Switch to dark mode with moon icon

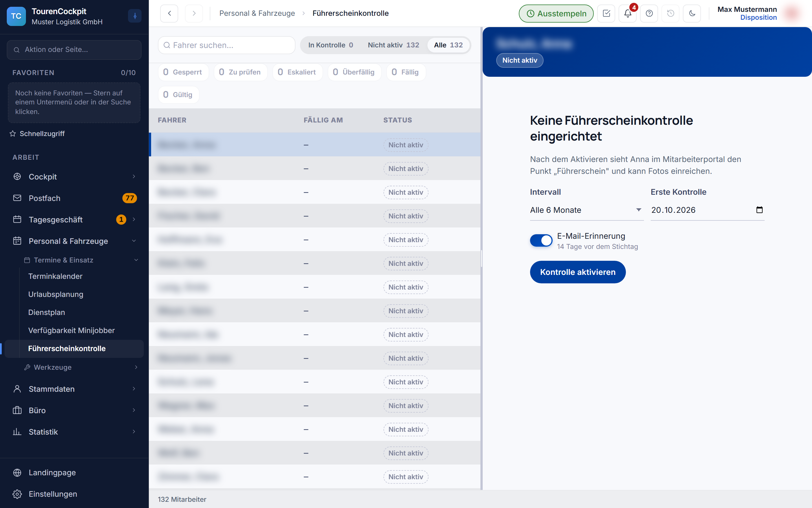point(692,14)
